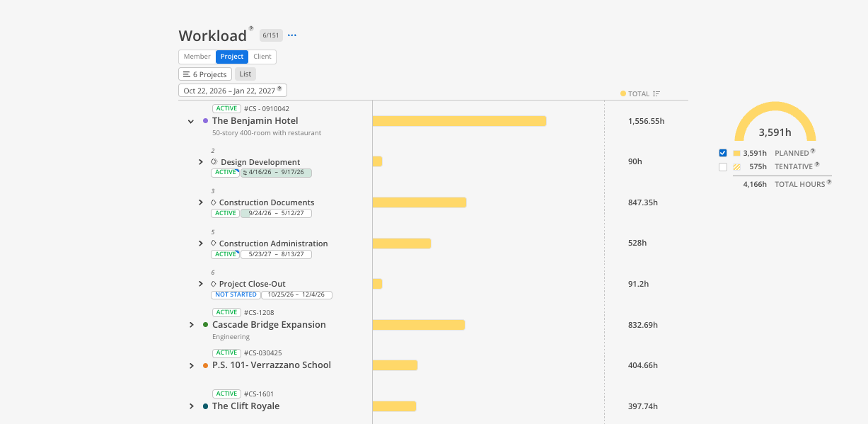Click the 10/25/26 – 12/4/26 date badge
This screenshot has width=868, height=424.
[296, 294]
